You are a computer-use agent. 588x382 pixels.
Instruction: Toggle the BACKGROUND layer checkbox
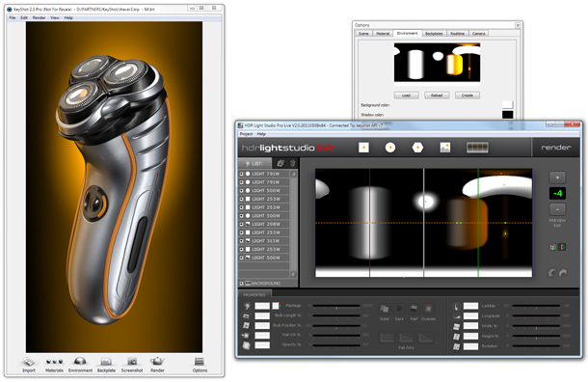coord(242,284)
